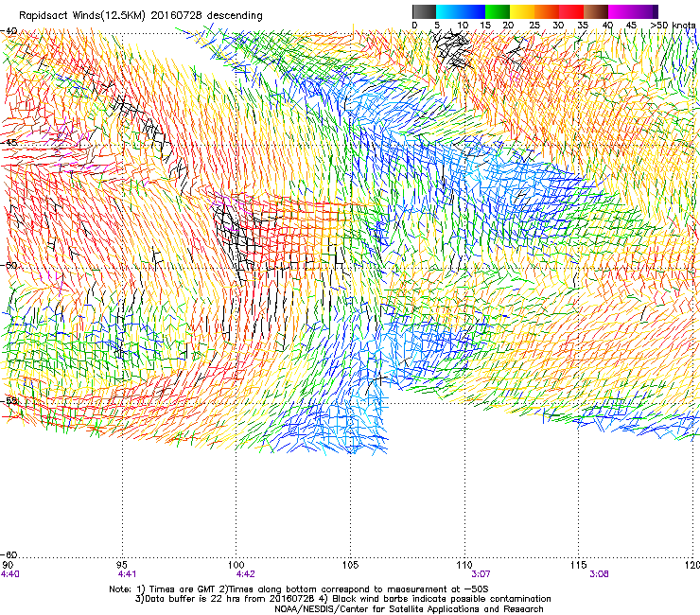Click the '-45' latitude axis label

point(9,143)
